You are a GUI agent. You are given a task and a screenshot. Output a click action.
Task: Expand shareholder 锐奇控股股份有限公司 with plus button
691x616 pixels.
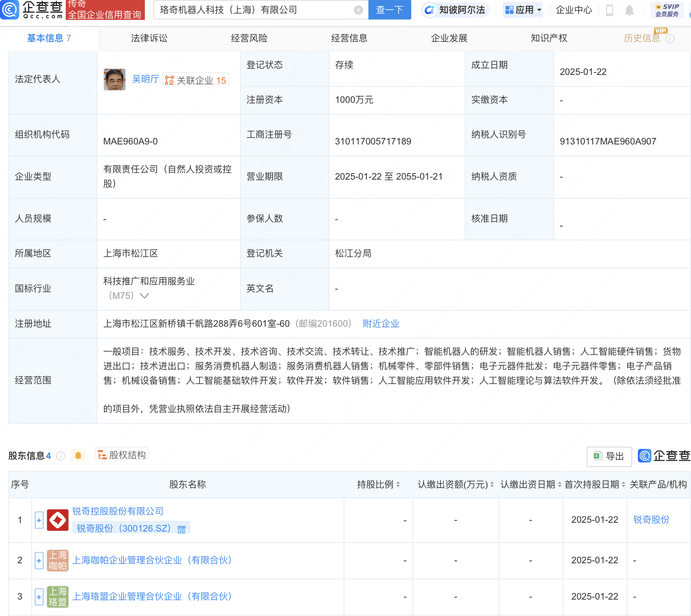[x=39, y=520]
